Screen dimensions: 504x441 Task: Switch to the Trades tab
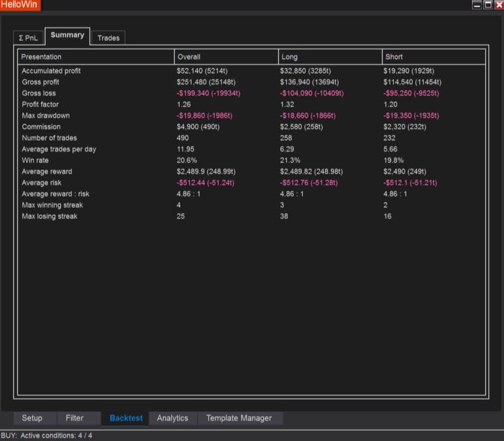point(108,38)
